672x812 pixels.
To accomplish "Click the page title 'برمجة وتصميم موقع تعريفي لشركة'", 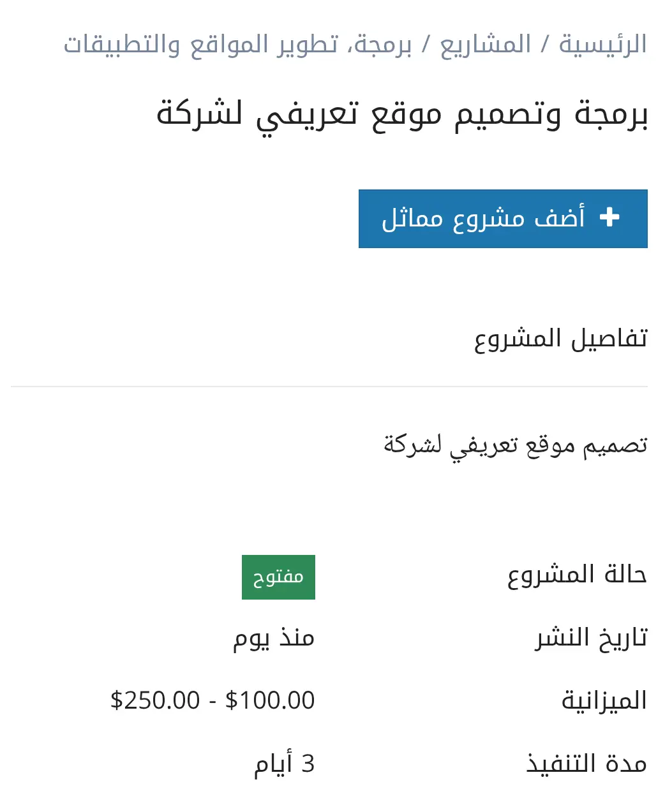I will coord(402,115).
